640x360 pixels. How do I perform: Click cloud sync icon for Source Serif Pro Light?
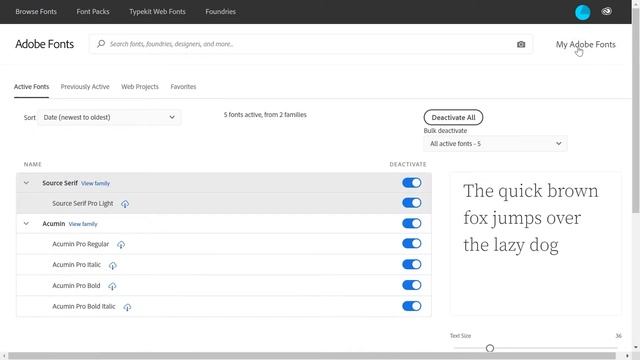point(125,204)
